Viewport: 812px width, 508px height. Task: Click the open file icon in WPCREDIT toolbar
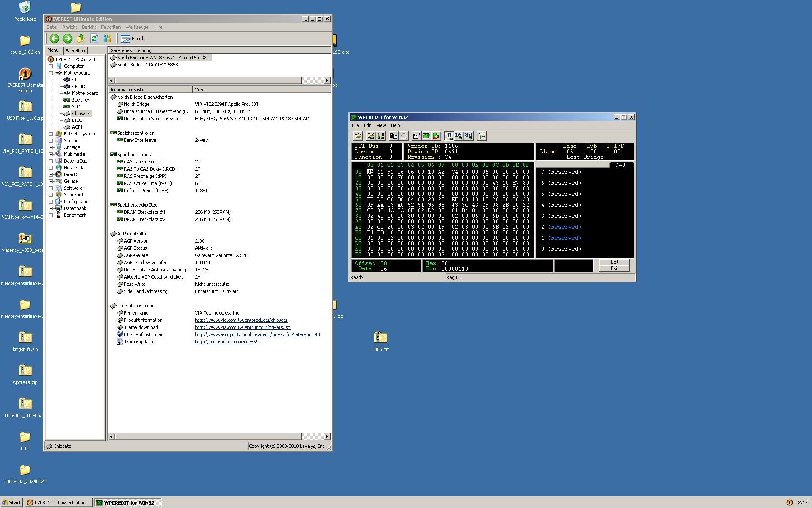click(x=358, y=136)
